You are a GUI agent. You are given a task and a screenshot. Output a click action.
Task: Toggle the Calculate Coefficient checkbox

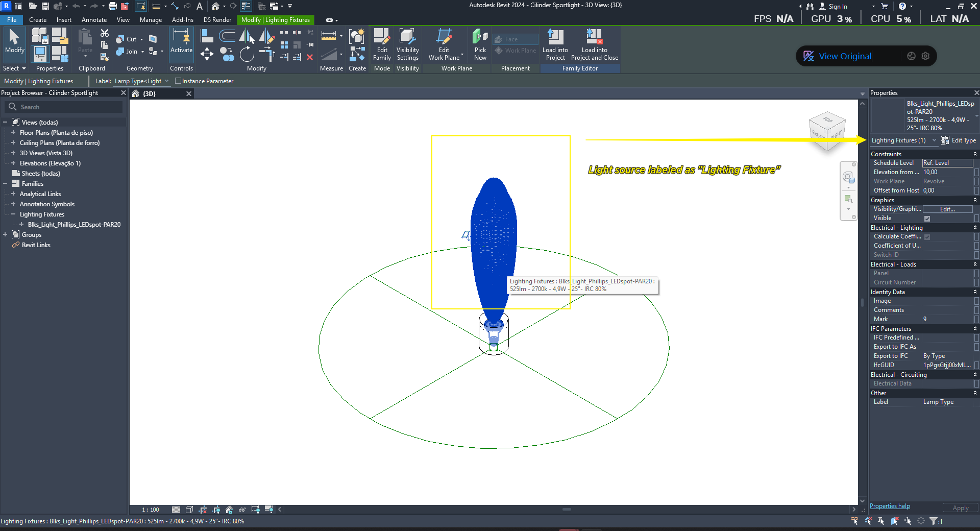[x=927, y=237]
